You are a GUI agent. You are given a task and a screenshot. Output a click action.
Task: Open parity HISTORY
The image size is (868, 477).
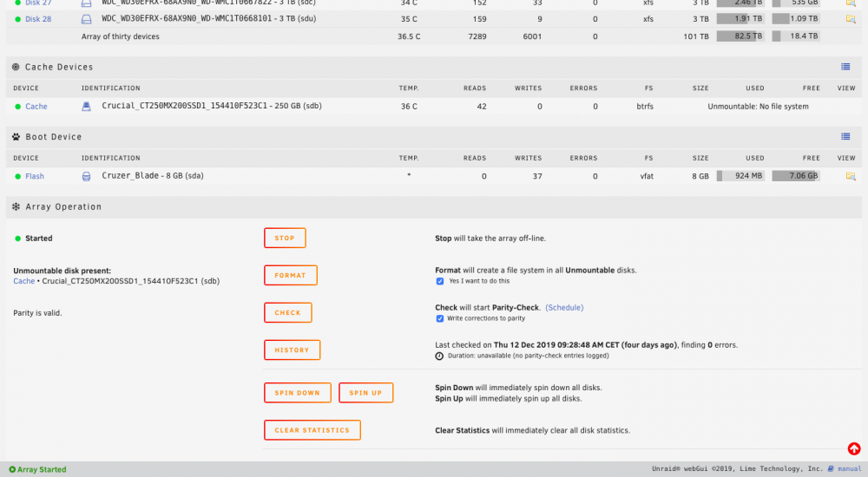point(293,350)
